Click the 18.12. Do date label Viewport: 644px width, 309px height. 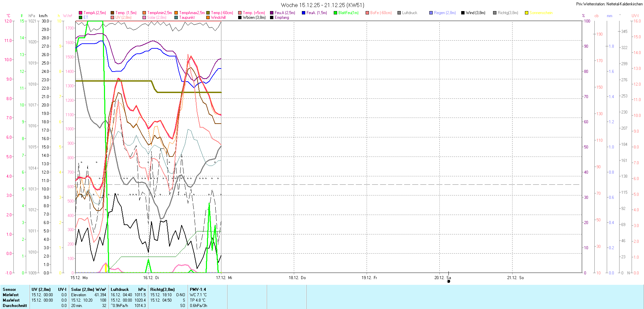point(297,278)
